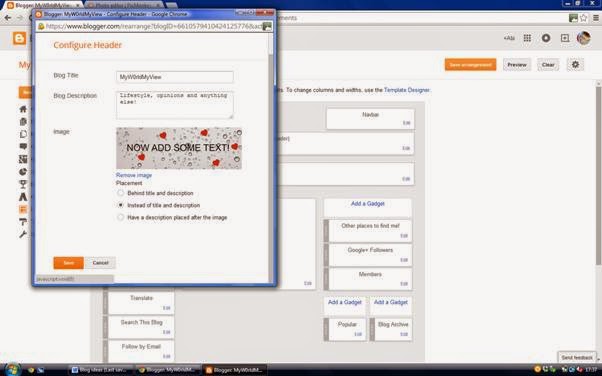Viewport: 602px width, 376px height.
Task: Edit the Search This Blog gadget
Action: tap(166, 332)
